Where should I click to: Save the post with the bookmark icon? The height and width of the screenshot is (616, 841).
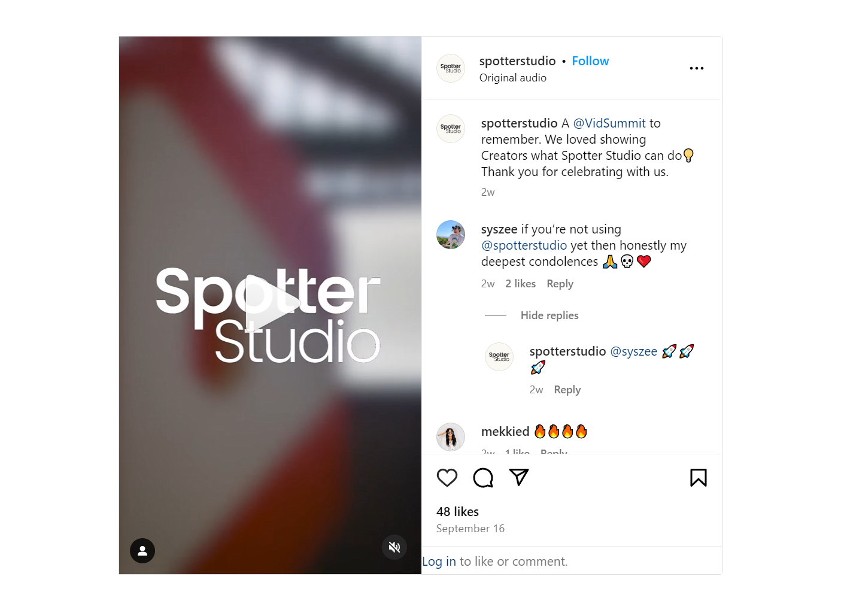tap(699, 478)
